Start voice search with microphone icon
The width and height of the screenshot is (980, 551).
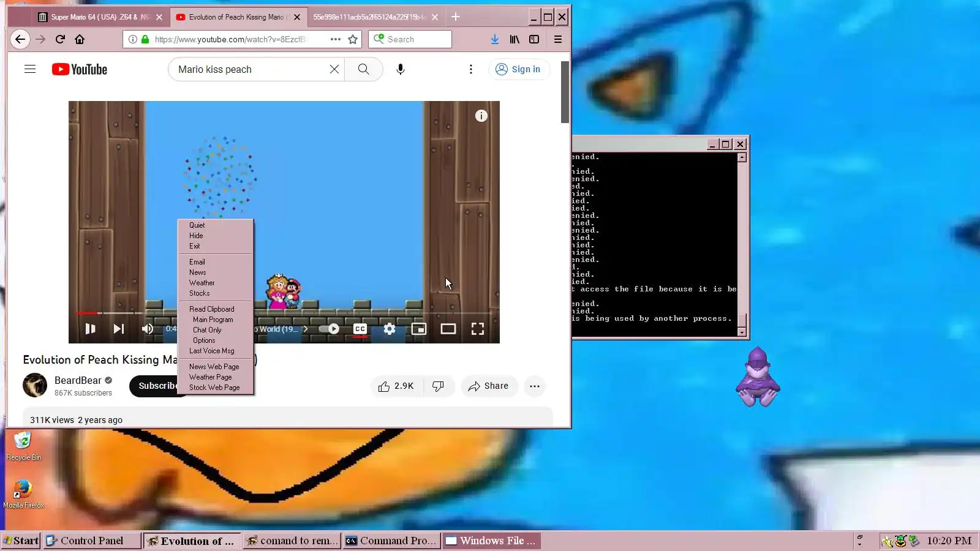[401, 69]
